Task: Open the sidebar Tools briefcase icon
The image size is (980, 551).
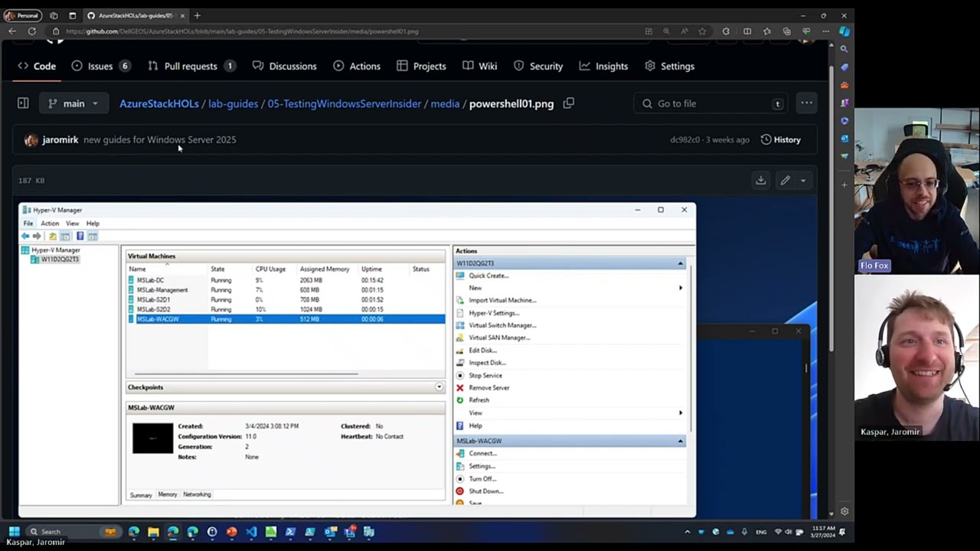Action: (844, 85)
